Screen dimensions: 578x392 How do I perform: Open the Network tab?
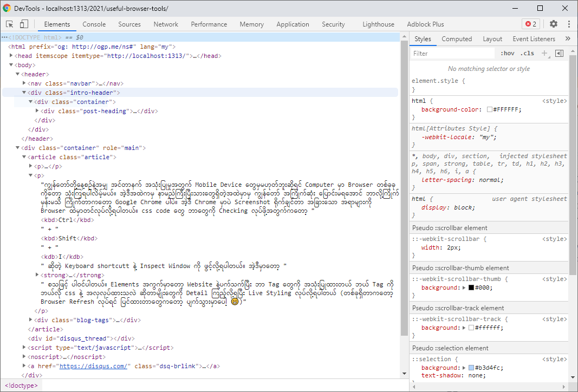(x=166, y=24)
